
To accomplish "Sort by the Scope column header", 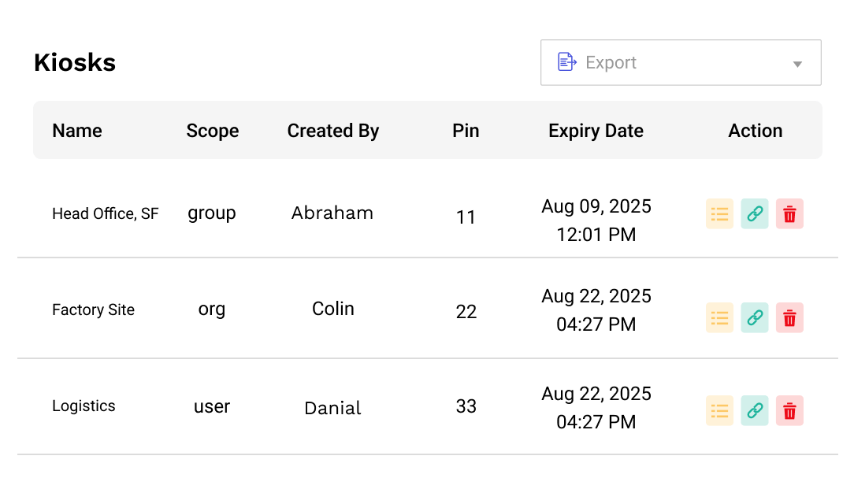I will click(213, 131).
